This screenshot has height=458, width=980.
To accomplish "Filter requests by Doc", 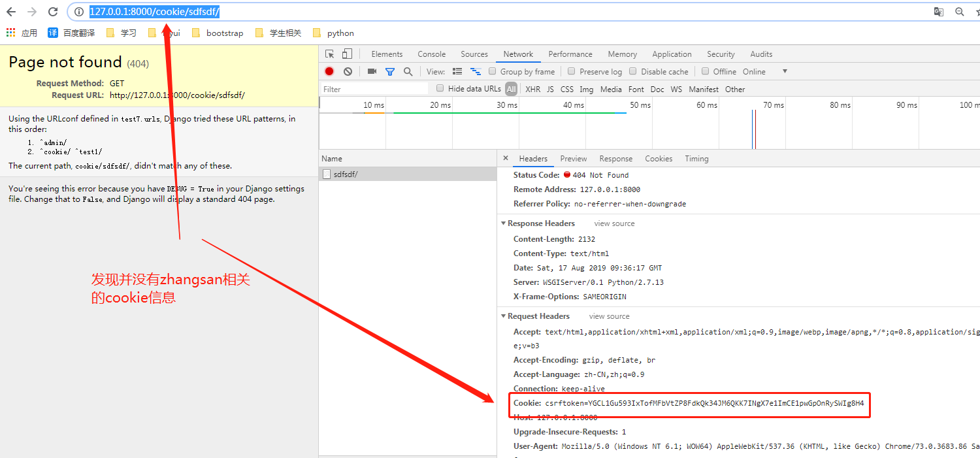I will [657, 89].
